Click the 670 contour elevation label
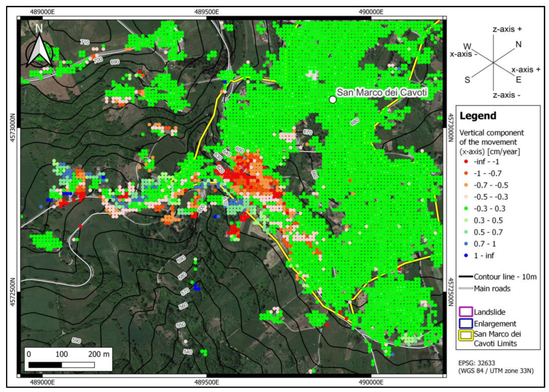Viewport: 549px width, 392px height. tap(308, 132)
